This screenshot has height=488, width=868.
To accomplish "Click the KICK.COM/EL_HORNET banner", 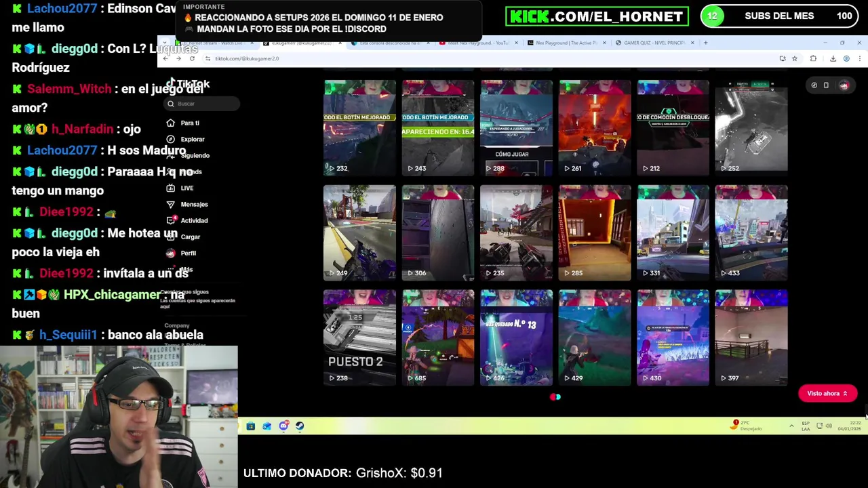I will (x=597, y=16).
